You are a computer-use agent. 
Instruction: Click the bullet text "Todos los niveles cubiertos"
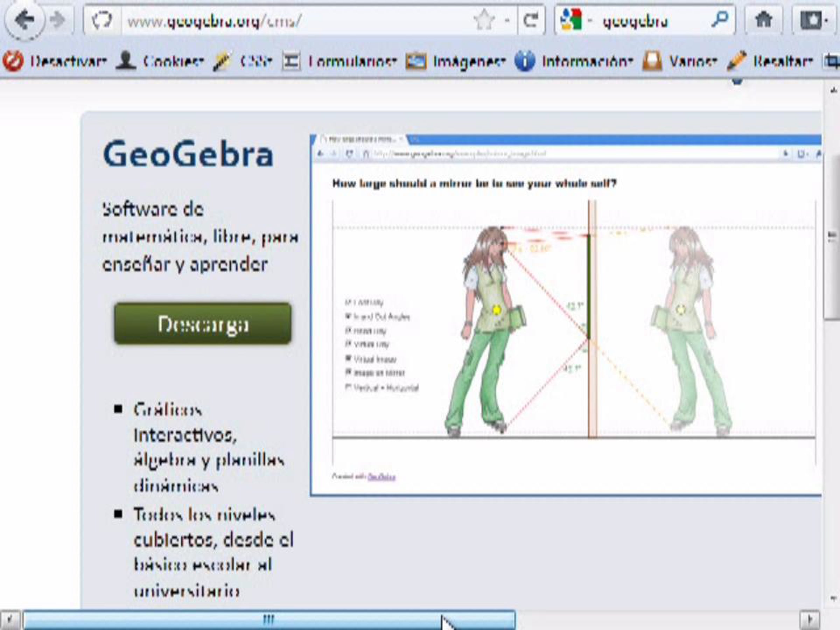click(213, 552)
